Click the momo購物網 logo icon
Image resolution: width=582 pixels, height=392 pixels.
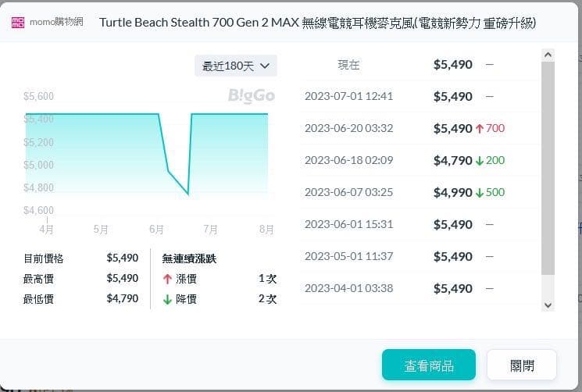click(18, 23)
